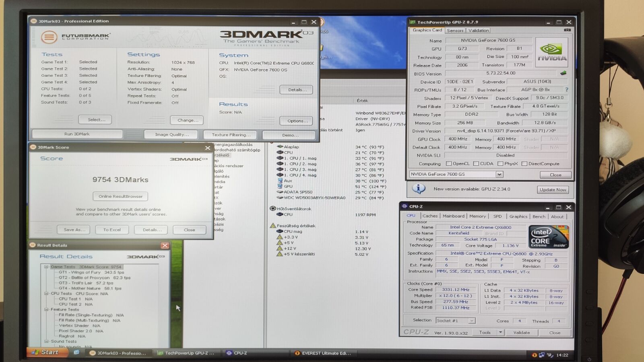Open the Bench tab in CPU-Z

(x=539, y=216)
